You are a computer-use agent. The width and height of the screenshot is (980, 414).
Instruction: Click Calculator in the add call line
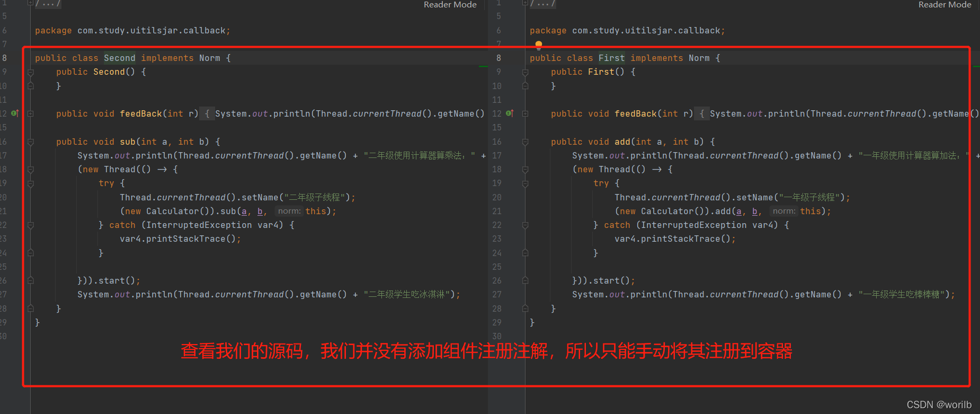click(x=667, y=212)
